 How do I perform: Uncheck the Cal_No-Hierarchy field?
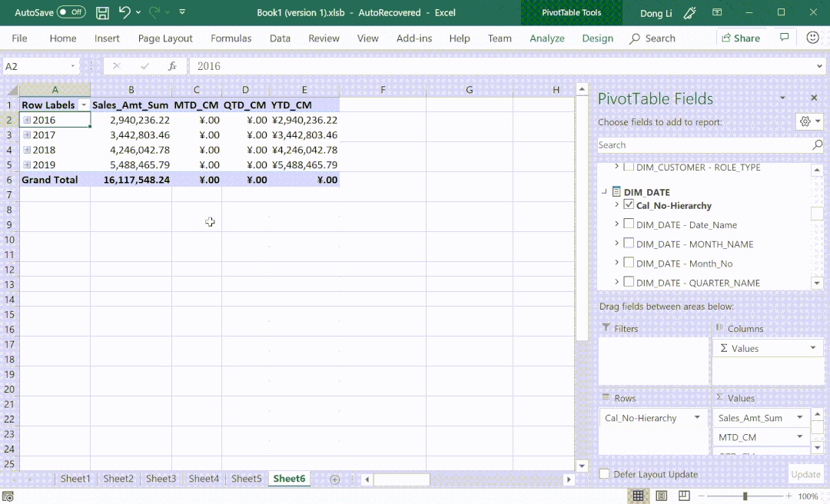click(x=629, y=205)
